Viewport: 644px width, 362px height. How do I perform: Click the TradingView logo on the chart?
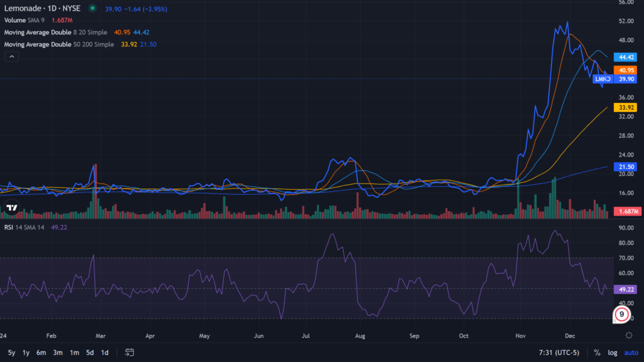[11, 207]
